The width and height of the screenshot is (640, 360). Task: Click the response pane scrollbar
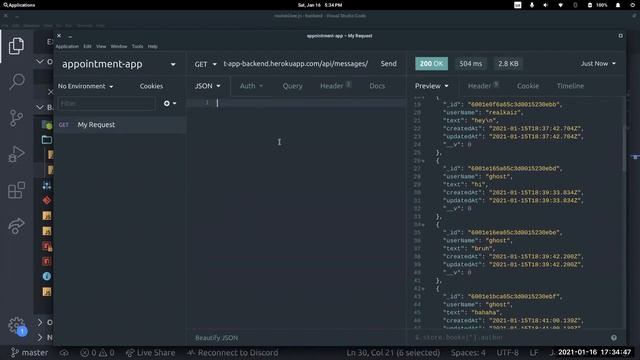click(624, 149)
